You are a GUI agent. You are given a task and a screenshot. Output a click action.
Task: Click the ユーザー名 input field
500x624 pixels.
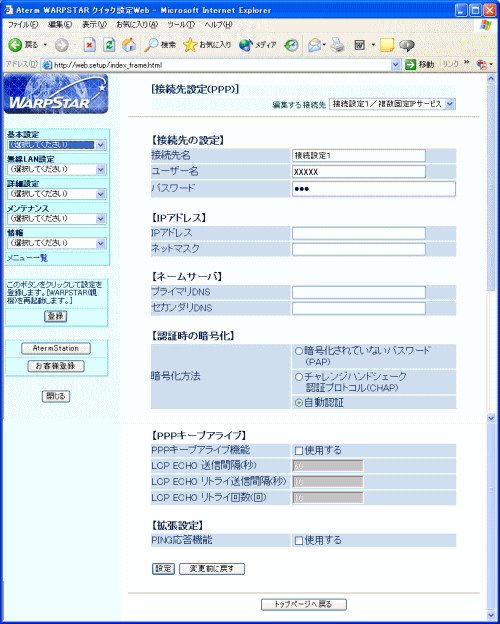(359, 172)
